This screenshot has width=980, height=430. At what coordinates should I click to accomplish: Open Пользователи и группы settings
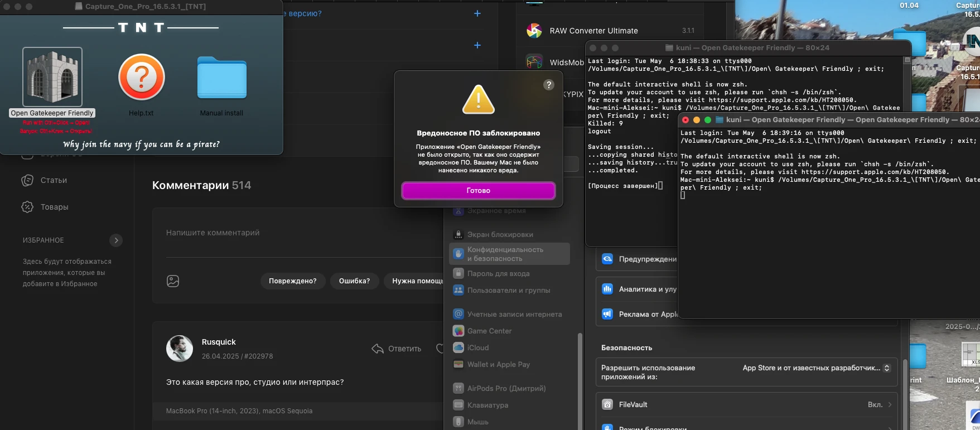pos(509,291)
